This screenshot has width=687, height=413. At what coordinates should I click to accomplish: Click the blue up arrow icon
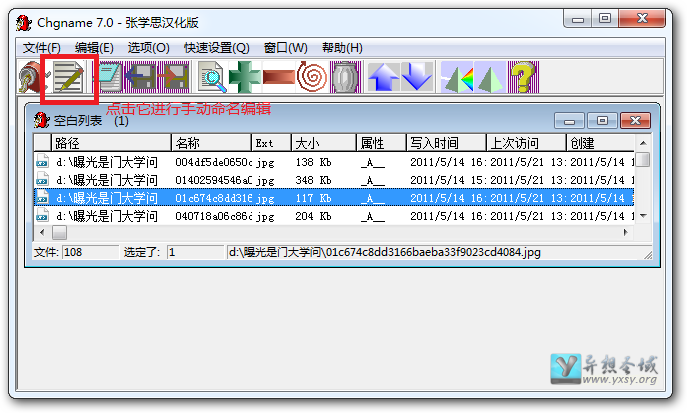[383, 78]
